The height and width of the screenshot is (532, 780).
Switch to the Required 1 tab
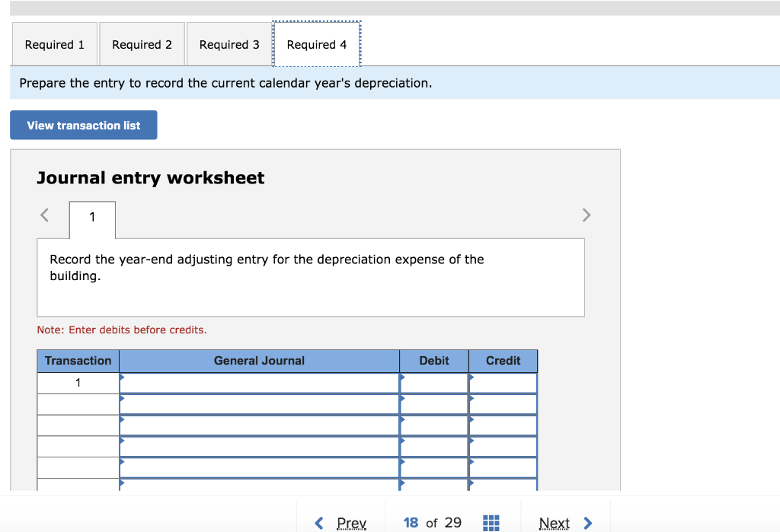(55, 44)
